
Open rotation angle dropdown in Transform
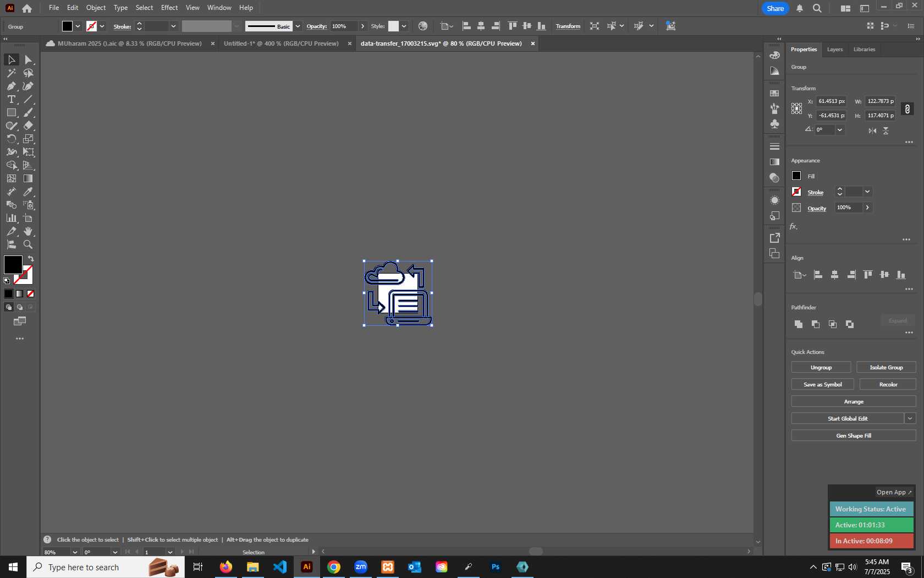coord(840,130)
